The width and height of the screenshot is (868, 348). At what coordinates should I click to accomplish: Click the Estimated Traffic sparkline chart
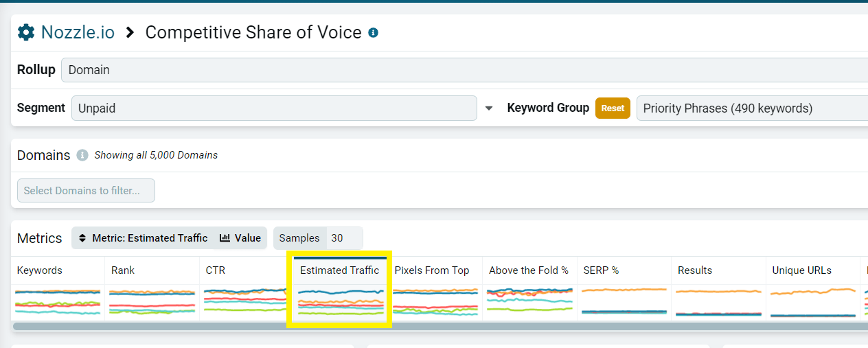pos(340,302)
